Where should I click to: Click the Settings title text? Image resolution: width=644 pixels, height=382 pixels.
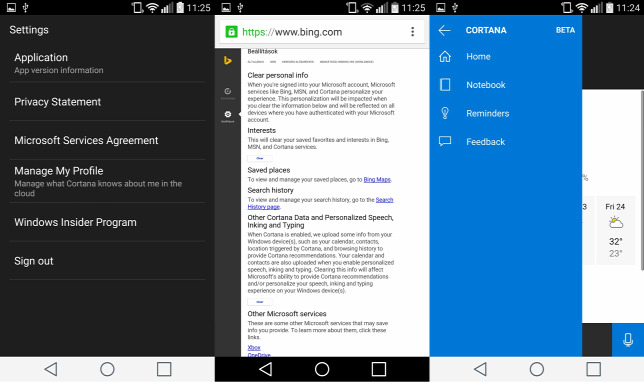pos(29,30)
